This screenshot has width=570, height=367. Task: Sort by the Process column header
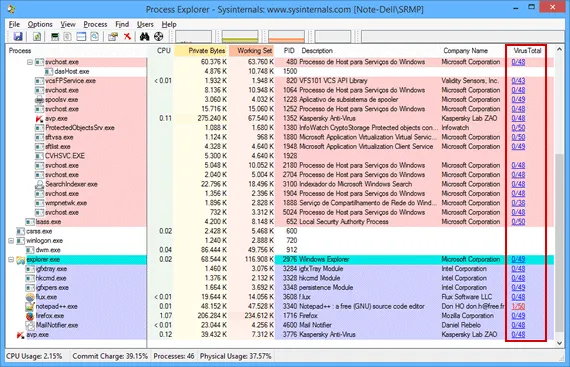[x=77, y=51]
